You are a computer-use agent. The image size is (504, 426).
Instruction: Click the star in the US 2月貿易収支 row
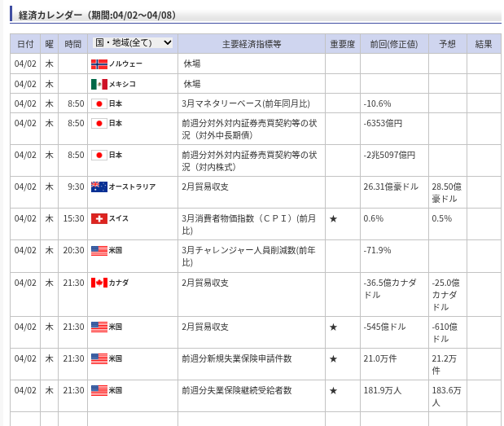point(333,327)
